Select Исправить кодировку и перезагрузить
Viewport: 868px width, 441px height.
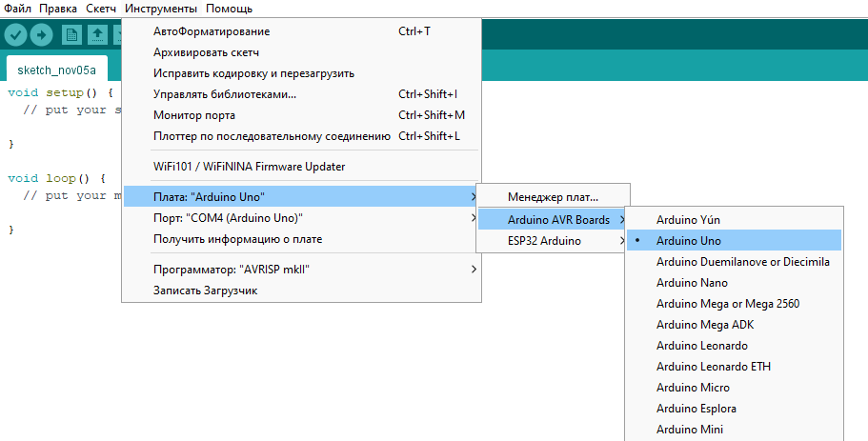tap(302, 73)
